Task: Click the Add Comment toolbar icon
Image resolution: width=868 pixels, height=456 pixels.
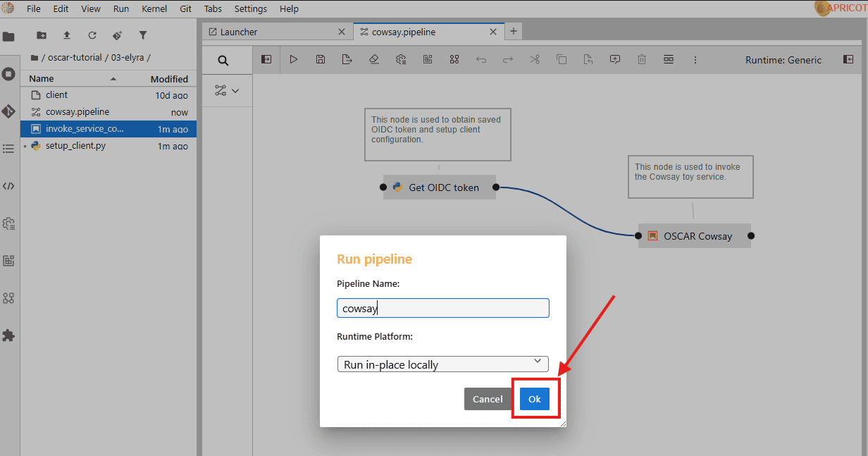Action: coord(615,60)
